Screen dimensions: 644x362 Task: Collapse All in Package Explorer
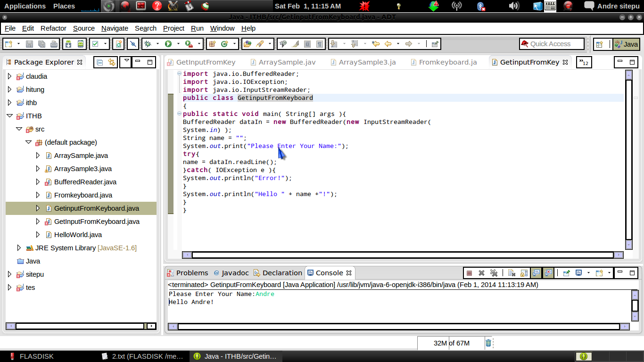(x=100, y=62)
